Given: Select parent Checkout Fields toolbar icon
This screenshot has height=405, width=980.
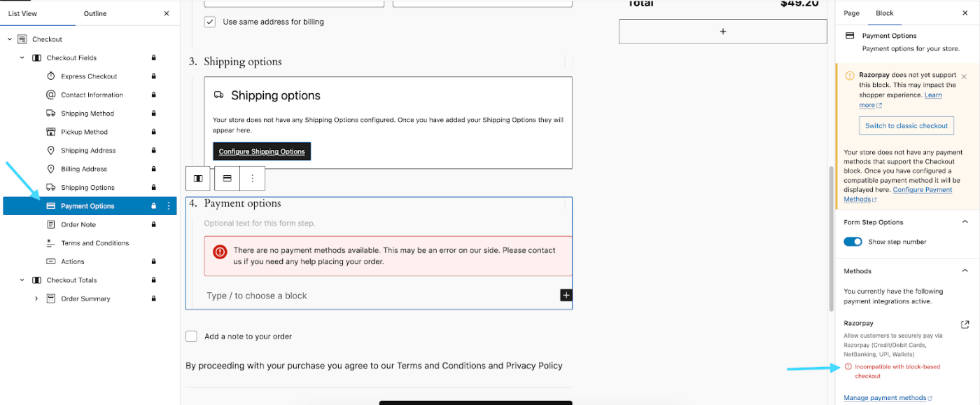Looking at the screenshot, I should pos(198,179).
